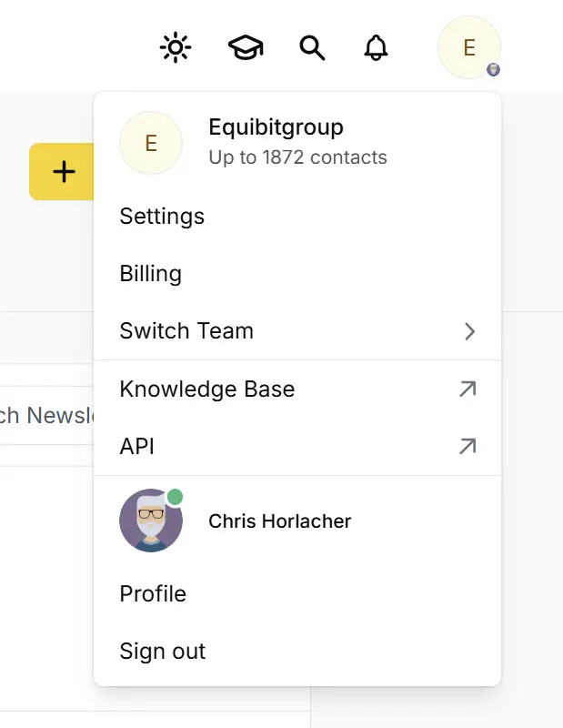Click the external arrow next to Knowledge Base
This screenshot has width=563, height=728.
(467, 389)
